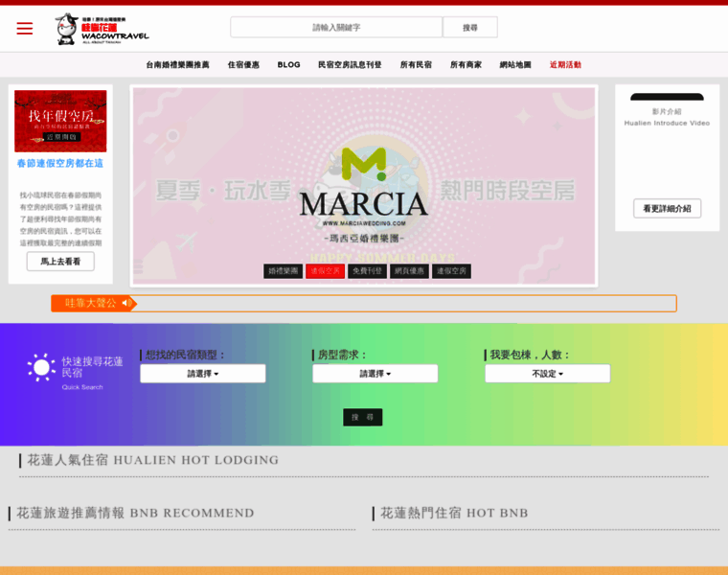Click the MARCIA wedding band banner
The width and height of the screenshot is (728, 575).
364,186
